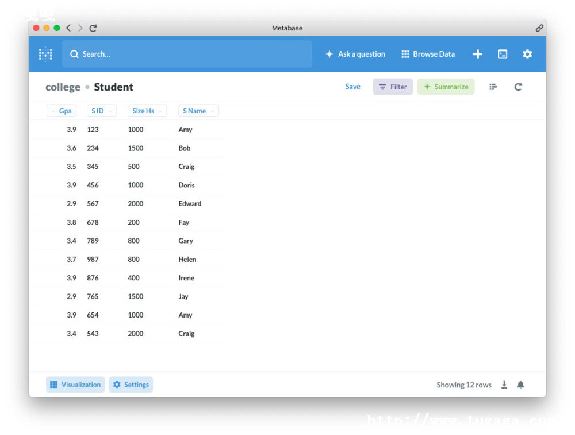The image size is (575, 435).
Task: Open the Size Hs column header options
Action: (x=147, y=110)
